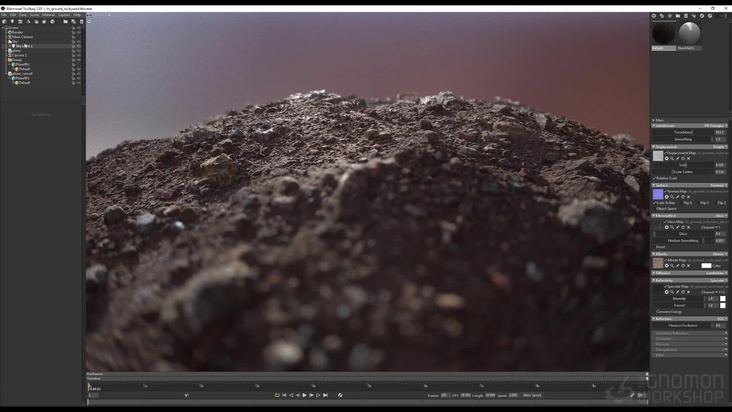Jump to last frame of timeline
The height and width of the screenshot is (412, 732).
coord(325,395)
